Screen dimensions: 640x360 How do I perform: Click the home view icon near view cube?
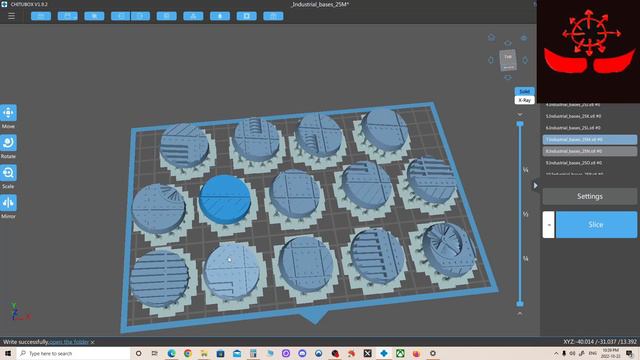point(491,38)
